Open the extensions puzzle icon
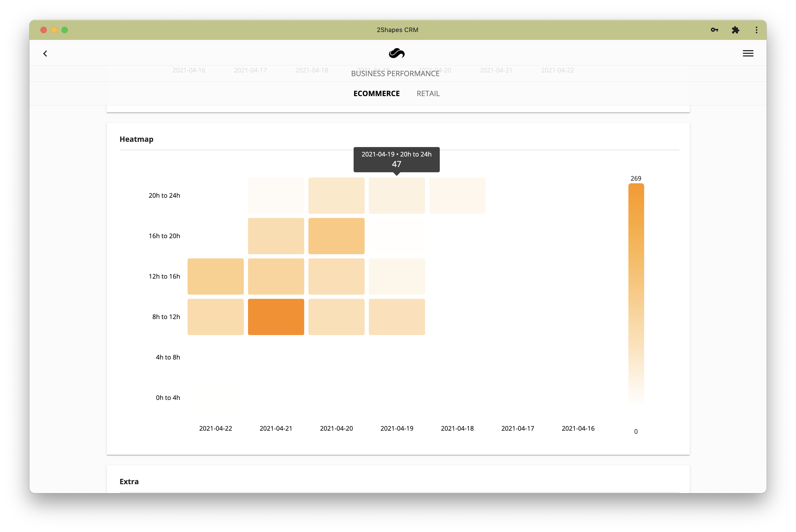The image size is (796, 532). [x=735, y=30]
